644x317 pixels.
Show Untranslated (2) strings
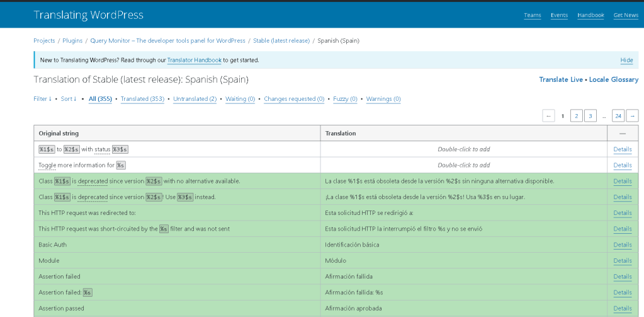tap(195, 99)
